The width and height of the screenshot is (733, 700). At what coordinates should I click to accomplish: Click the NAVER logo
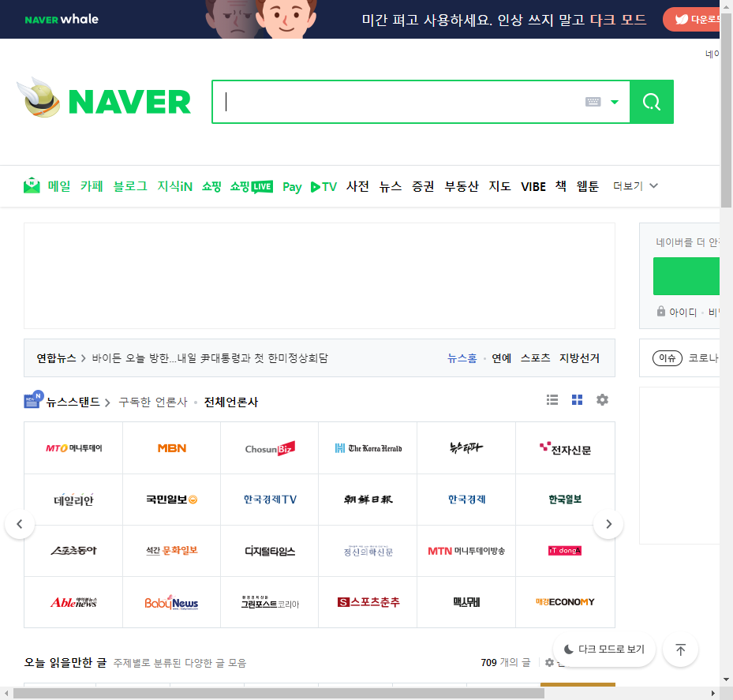pos(129,102)
